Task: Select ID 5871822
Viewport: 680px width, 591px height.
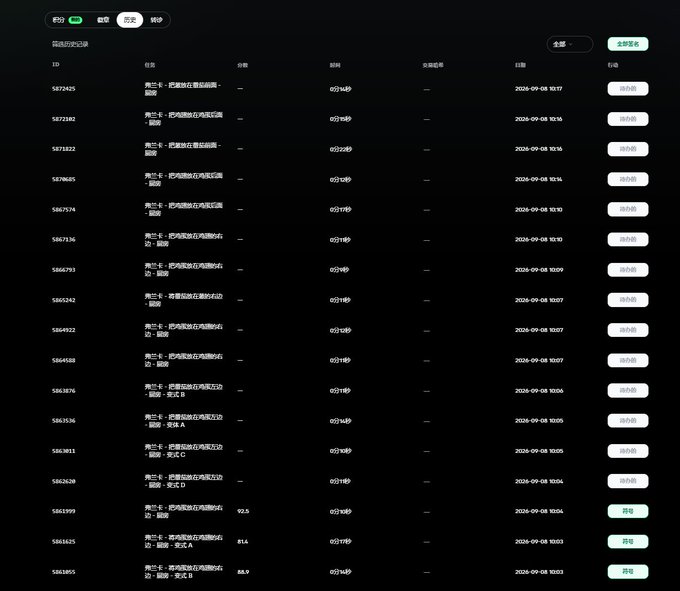Action: [x=64, y=149]
